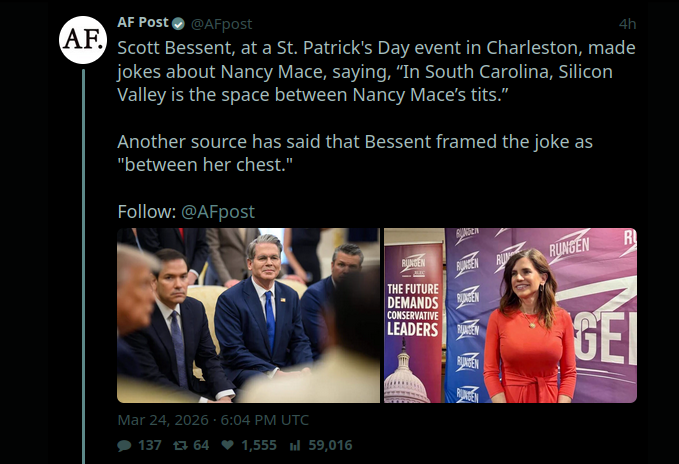This screenshot has width=679, height=464.
Task: Click the Mar 24, 2026 date link
Action: pyautogui.click(x=213, y=420)
